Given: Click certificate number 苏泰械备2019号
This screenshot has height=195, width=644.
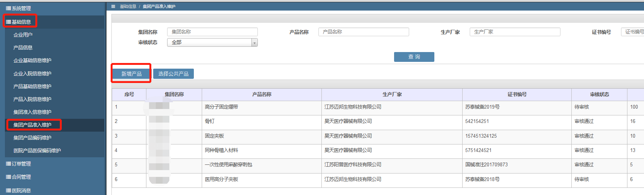Looking at the screenshot, I should pos(483,107).
